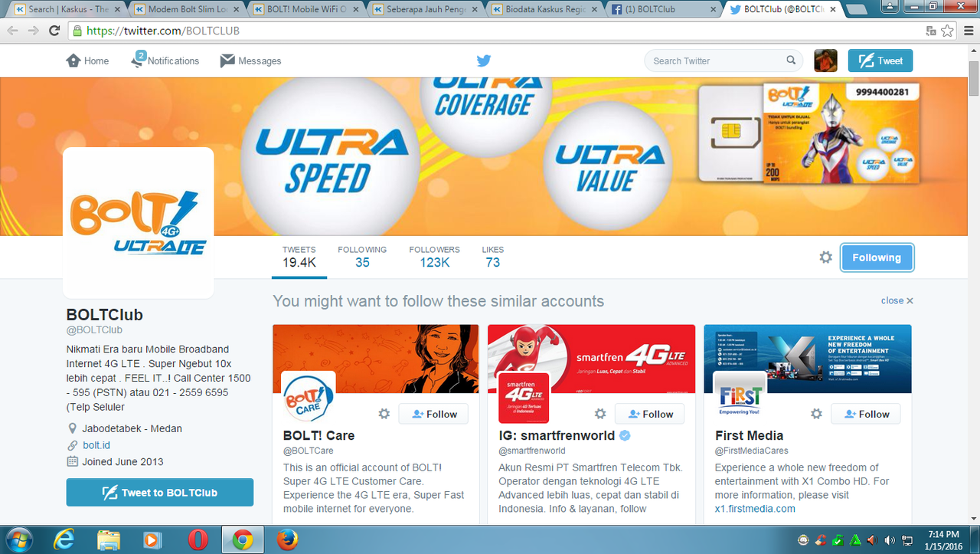Reload the page
Viewport: 980px width, 554px height.
(x=54, y=31)
